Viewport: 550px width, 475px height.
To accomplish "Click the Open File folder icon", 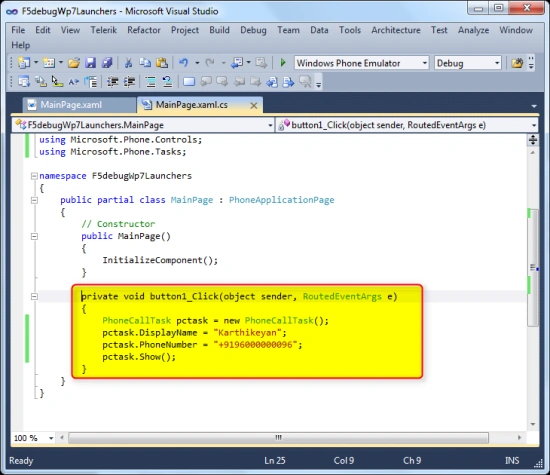I will tap(74, 63).
